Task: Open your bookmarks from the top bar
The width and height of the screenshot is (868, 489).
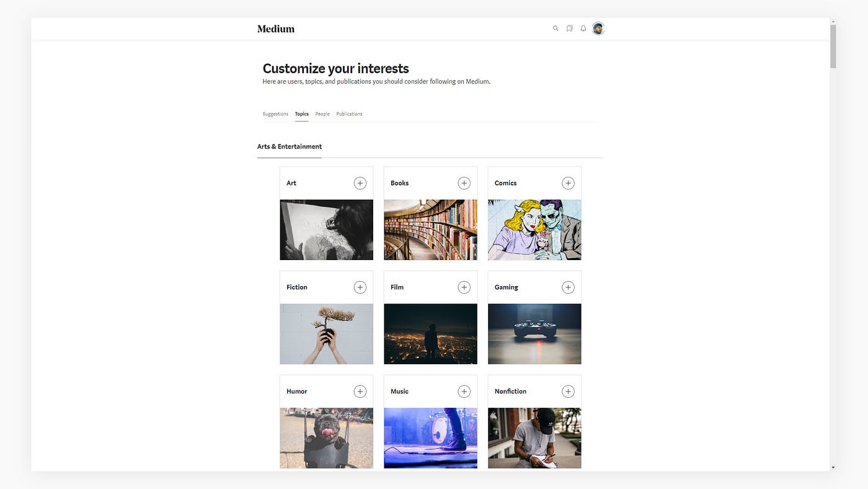Action: tap(569, 28)
